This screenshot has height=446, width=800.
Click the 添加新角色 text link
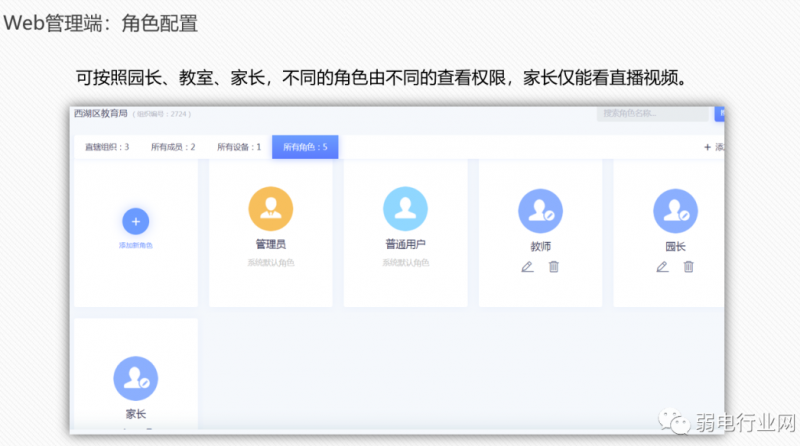pos(136,245)
